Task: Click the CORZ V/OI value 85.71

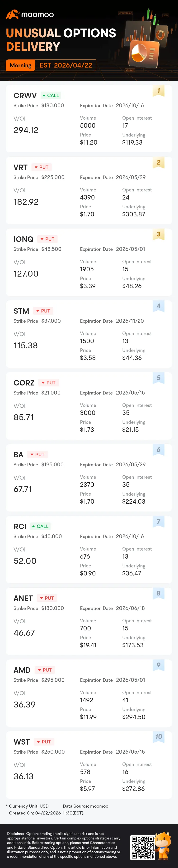Action: coord(23,418)
